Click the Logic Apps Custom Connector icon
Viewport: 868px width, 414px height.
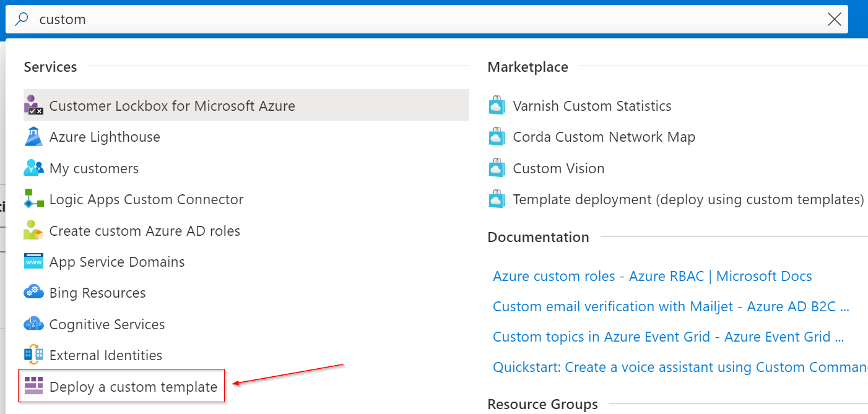pos(33,199)
